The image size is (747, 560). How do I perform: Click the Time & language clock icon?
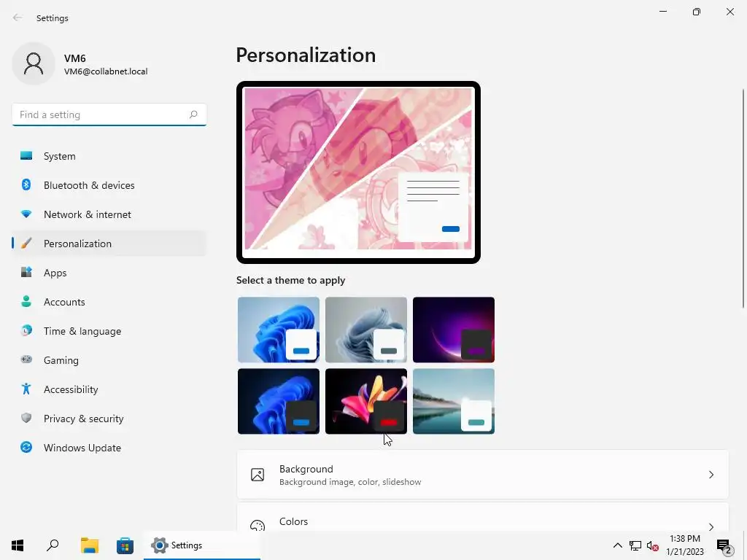tap(26, 330)
